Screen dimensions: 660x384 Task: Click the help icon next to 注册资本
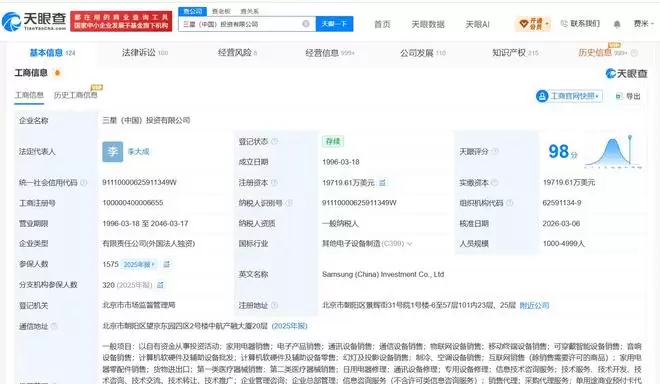(x=274, y=182)
